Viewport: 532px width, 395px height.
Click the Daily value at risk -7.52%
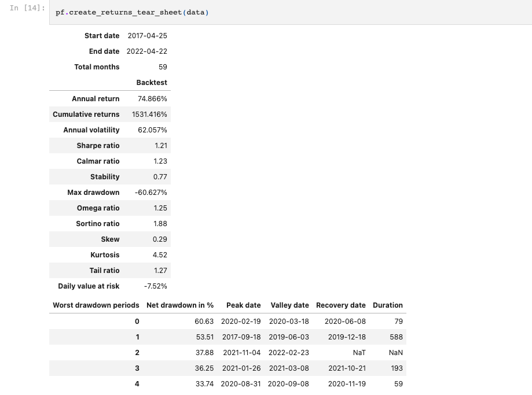click(155, 286)
